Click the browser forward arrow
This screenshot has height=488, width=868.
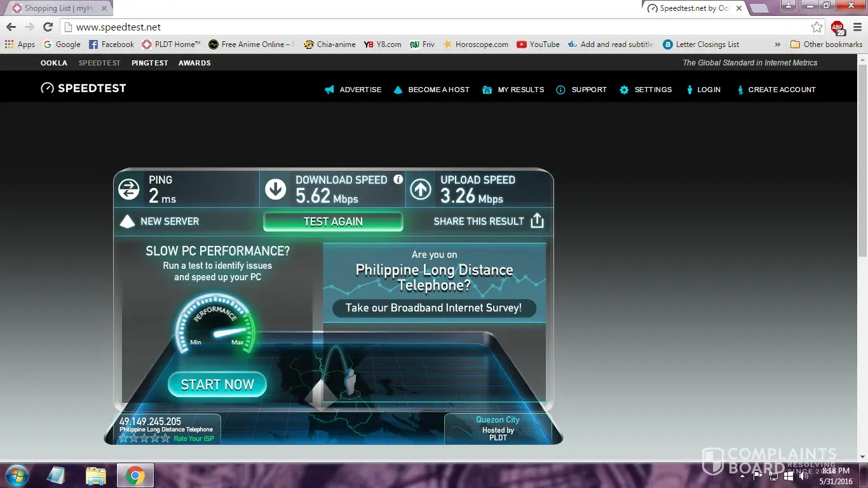tap(29, 27)
